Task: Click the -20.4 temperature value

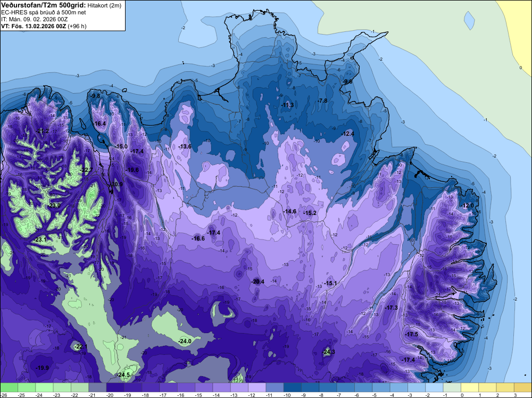Action: coord(258,281)
